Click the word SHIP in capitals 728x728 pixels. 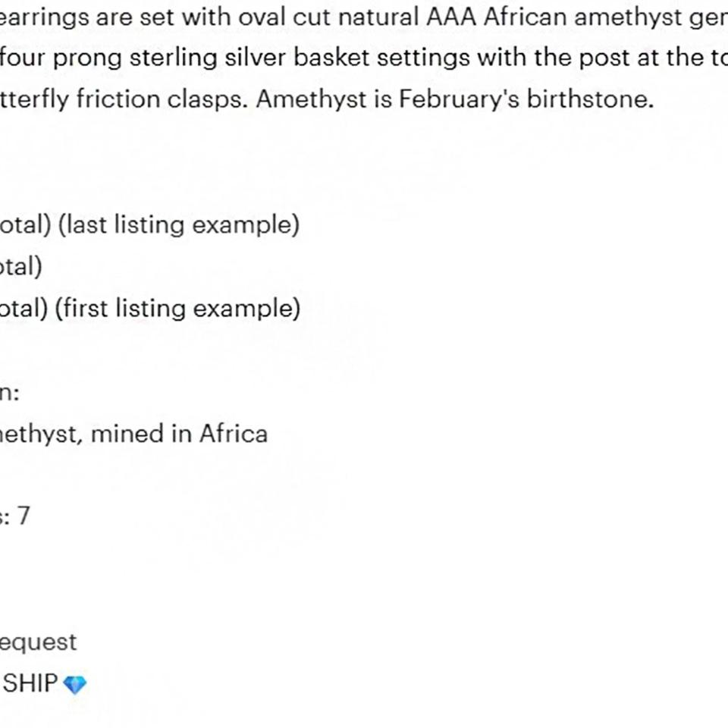tap(30, 683)
